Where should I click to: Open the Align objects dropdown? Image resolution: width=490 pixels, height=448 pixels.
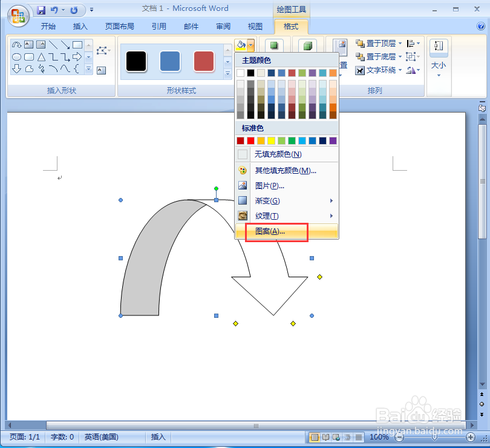click(413, 43)
